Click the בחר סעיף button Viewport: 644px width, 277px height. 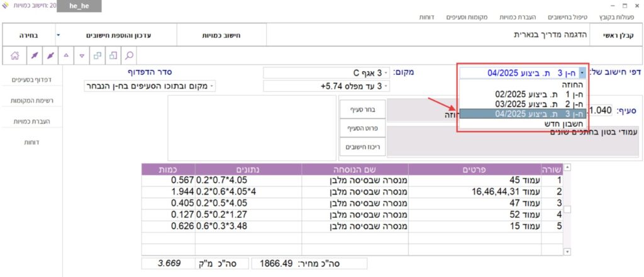(360, 108)
